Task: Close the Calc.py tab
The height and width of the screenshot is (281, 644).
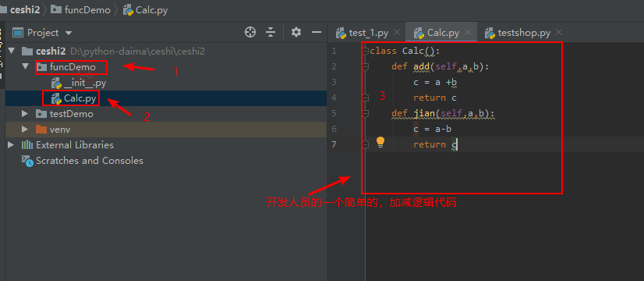Action: 467,32
